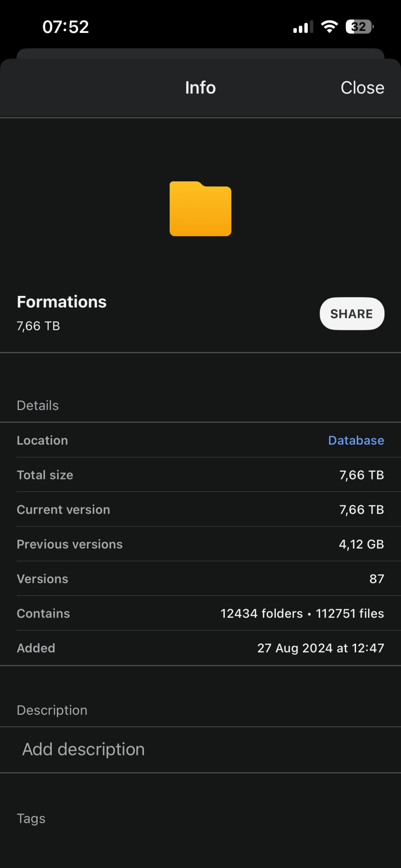Tap the Versions count row
The width and height of the screenshot is (401, 868).
(x=200, y=579)
